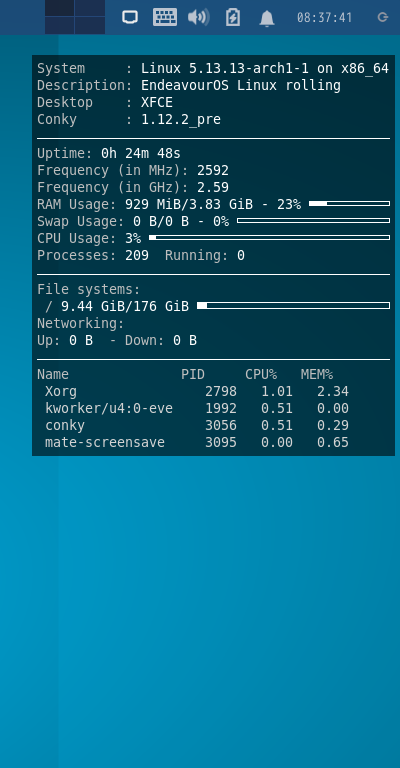The image size is (400, 768).
Task: Click the Processes count '209'
Action: (137, 256)
